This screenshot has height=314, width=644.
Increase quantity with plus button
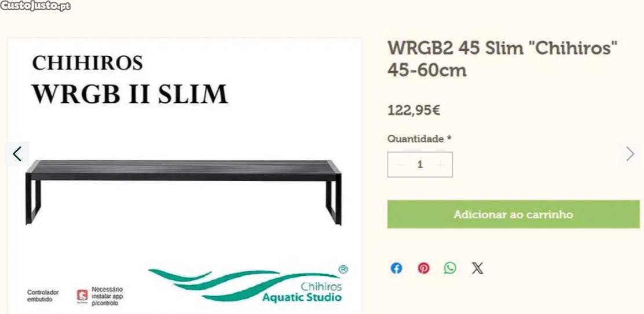click(440, 164)
